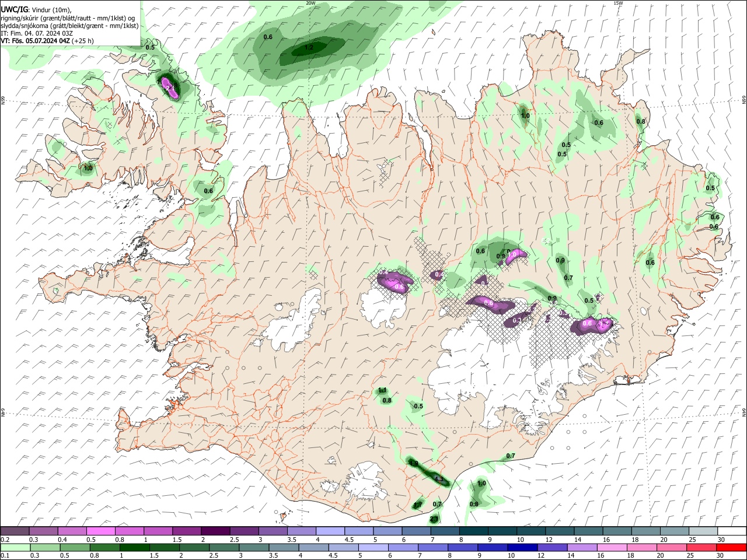This screenshot has height=560, width=747.
Task: Click the 15W longitude label
Action: click(618, 3)
